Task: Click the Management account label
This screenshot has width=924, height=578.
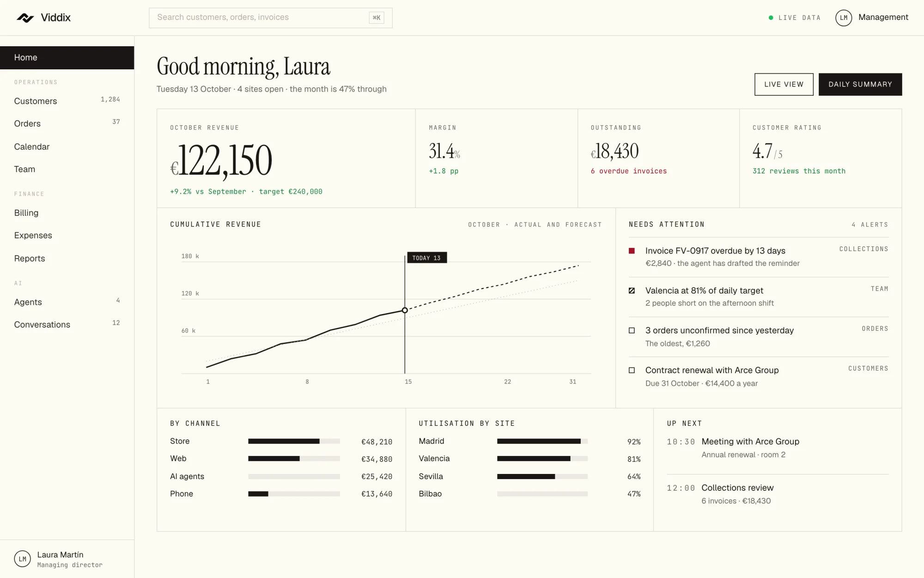Action: tap(883, 17)
